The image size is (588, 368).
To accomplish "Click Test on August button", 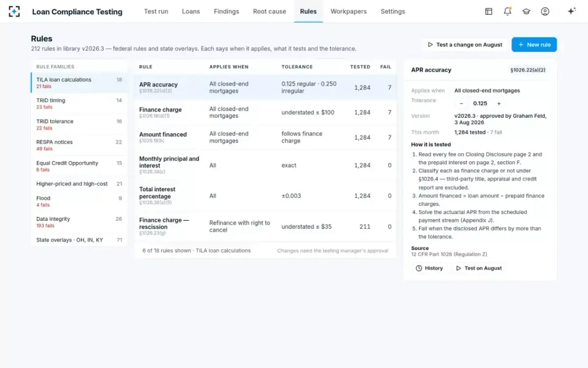I will [x=479, y=268].
